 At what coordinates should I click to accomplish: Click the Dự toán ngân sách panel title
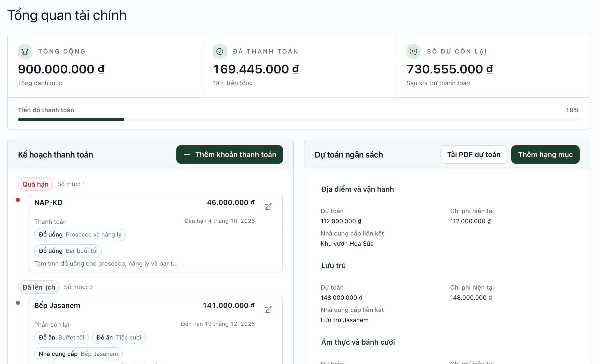pos(349,154)
